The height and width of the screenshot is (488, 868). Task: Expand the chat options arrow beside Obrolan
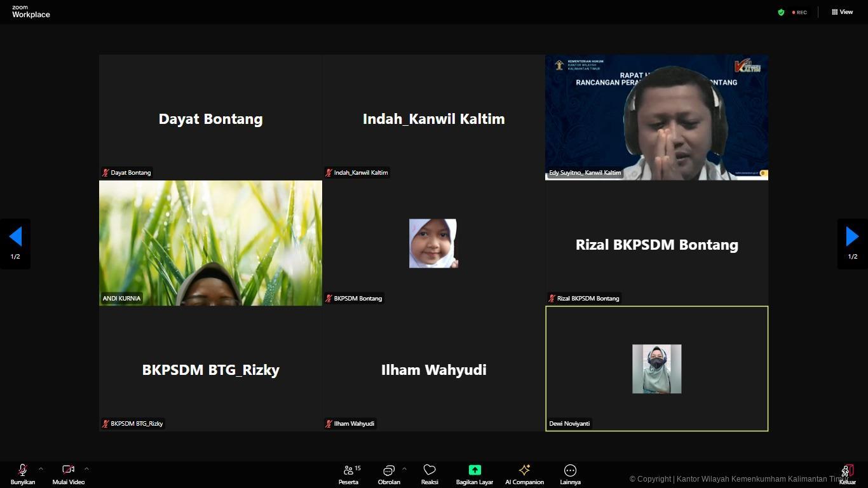click(x=404, y=469)
